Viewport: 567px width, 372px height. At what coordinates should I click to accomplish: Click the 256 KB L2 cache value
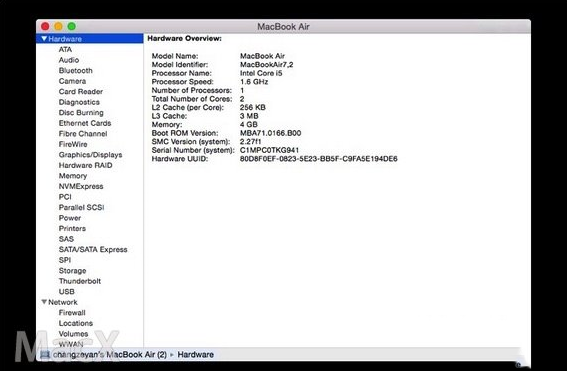point(252,107)
